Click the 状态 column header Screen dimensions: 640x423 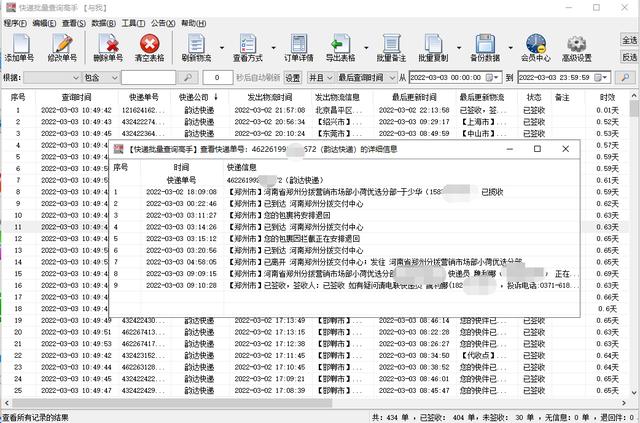(534, 97)
